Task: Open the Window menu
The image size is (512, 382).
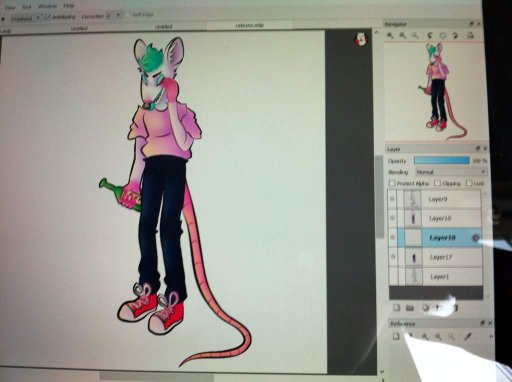Action: (x=47, y=6)
